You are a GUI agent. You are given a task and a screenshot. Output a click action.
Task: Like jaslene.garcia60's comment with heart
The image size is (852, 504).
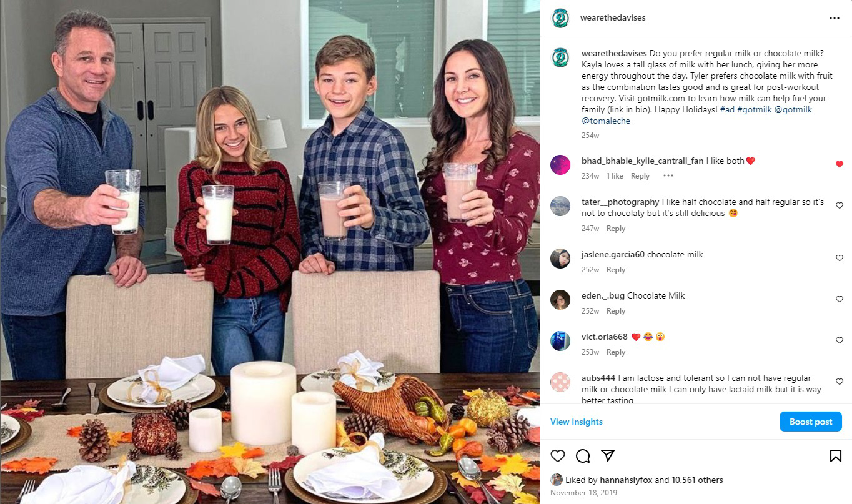[x=839, y=258]
